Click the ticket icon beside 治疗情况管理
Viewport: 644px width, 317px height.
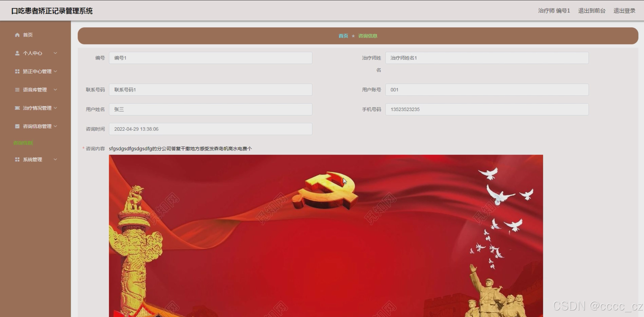17,108
